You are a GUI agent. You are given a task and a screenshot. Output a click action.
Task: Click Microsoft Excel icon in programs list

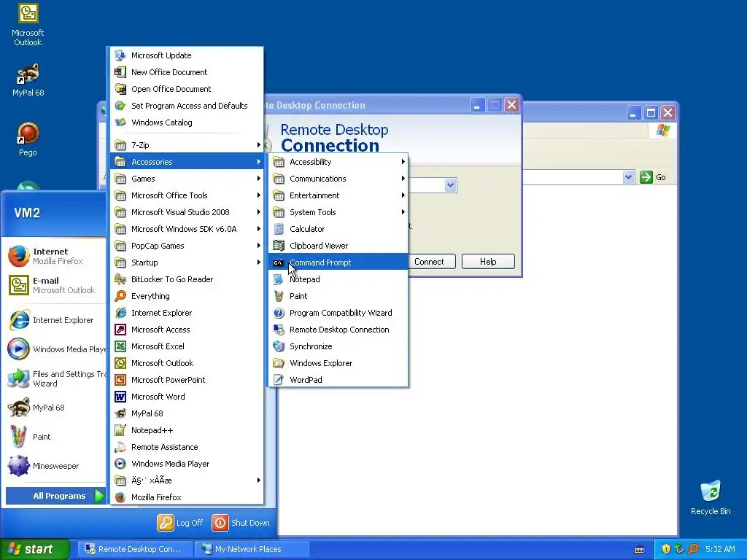pyautogui.click(x=120, y=346)
